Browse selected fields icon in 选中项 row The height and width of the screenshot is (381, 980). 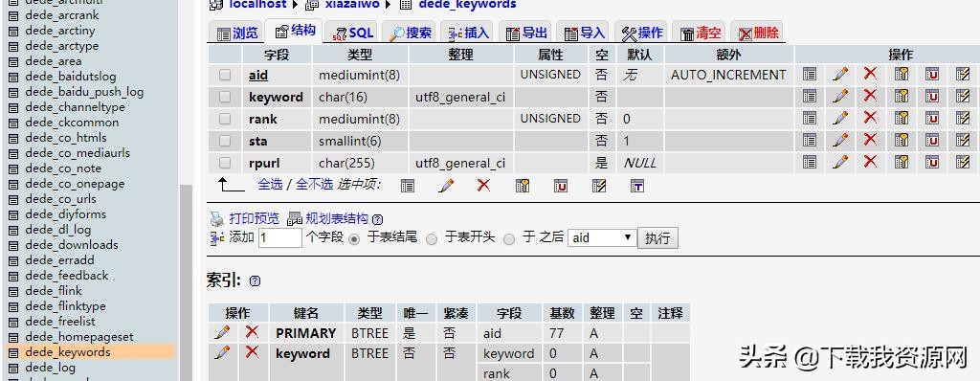tap(408, 185)
